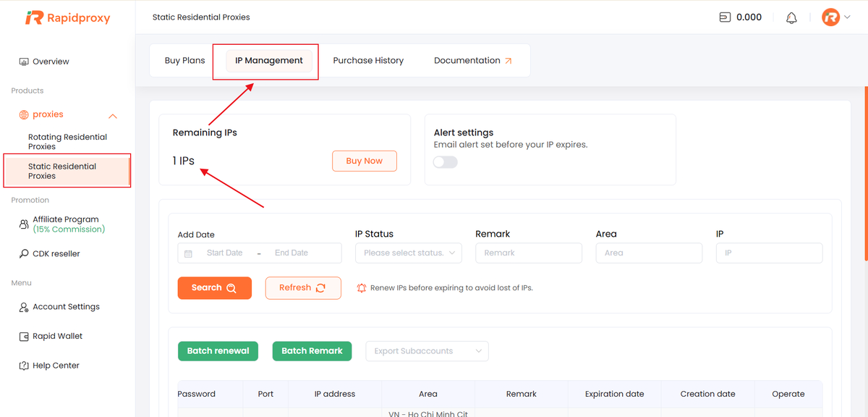This screenshot has width=868, height=417.
Task: Click the Password column header
Action: click(x=197, y=394)
